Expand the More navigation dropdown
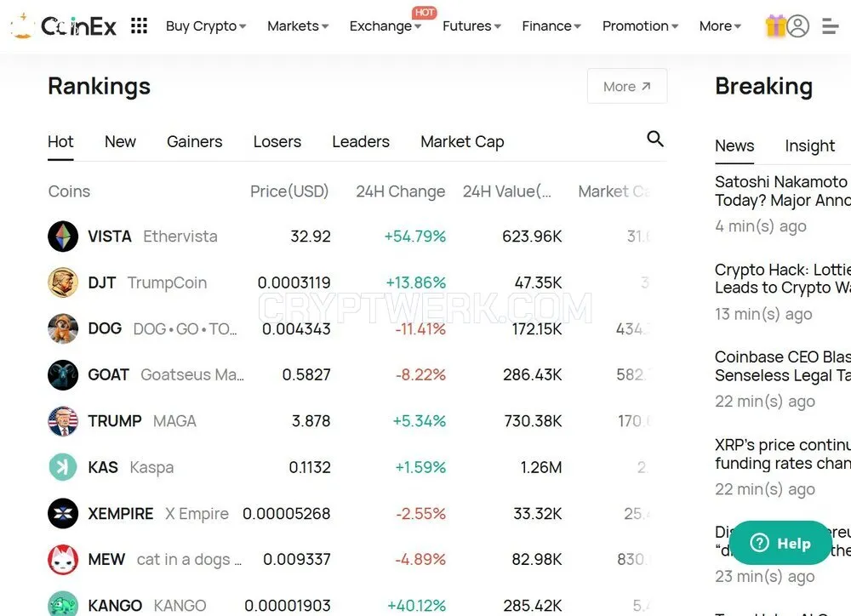 (720, 26)
